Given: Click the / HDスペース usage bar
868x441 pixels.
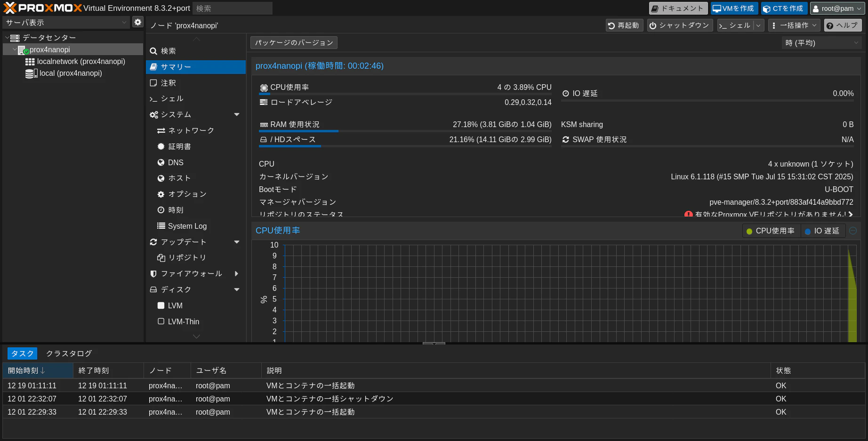Looking at the screenshot, I should point(405,146).
